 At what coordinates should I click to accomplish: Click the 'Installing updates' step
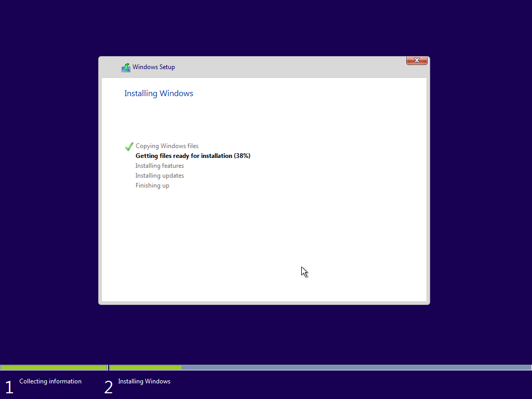159,176
